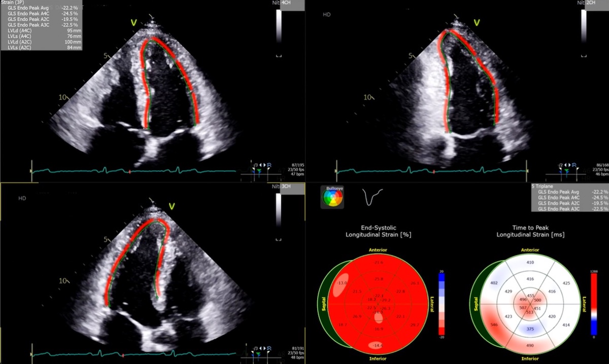Toggle sync icon in the 3CH panel

click(269, 348)
